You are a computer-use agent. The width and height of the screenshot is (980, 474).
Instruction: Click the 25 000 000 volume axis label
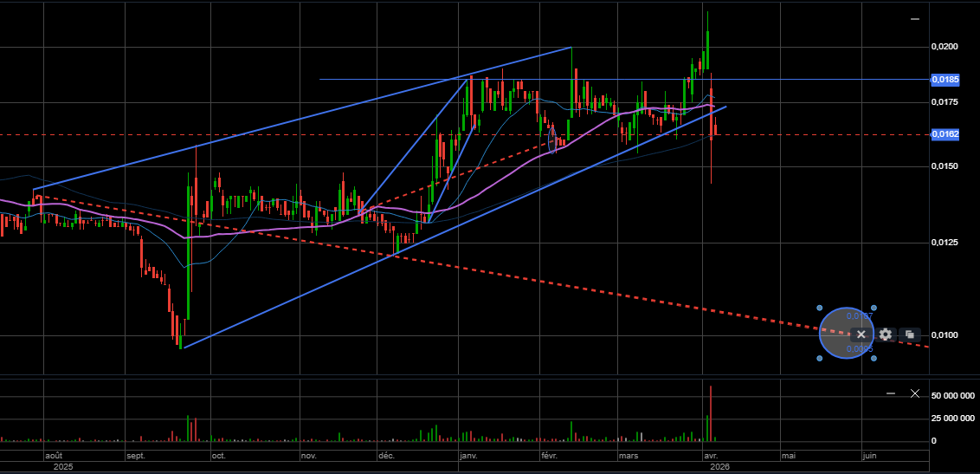tap(953, 419)
